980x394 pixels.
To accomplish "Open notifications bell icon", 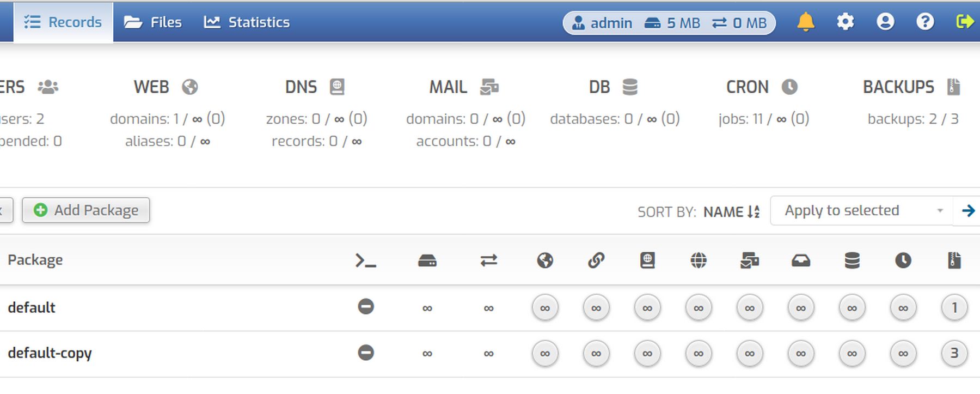I will (x=806, y=22).
